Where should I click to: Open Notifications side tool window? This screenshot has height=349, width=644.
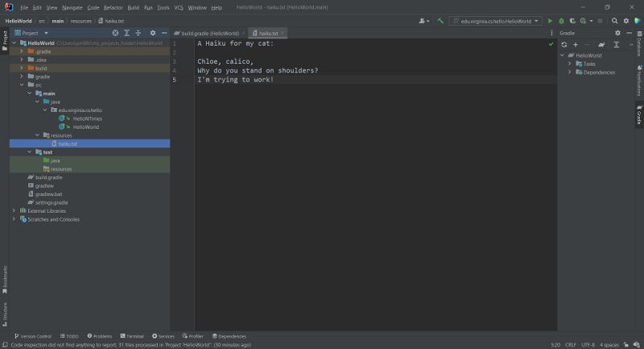(639, 80)
